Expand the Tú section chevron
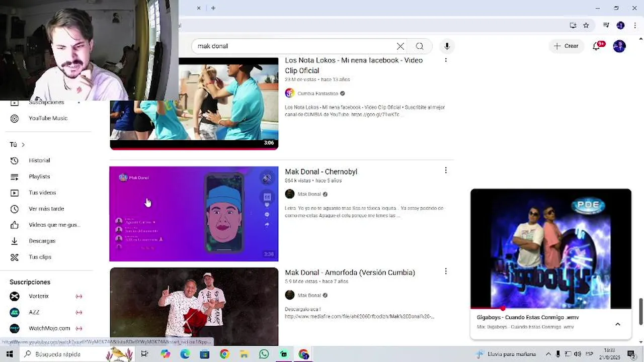This screenshot has height=362, width=644. click(23, 145)
